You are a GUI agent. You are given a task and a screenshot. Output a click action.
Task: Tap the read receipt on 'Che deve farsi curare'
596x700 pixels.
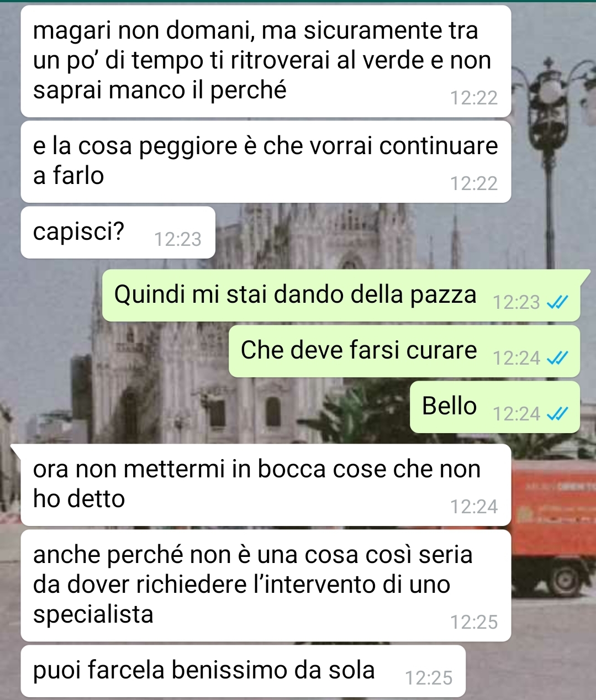click(x=556, y=358)
